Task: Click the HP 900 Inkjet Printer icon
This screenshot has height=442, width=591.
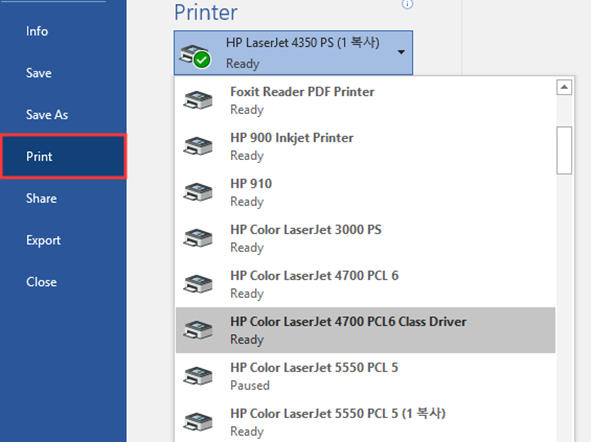Action: click(x=198, y=146)
